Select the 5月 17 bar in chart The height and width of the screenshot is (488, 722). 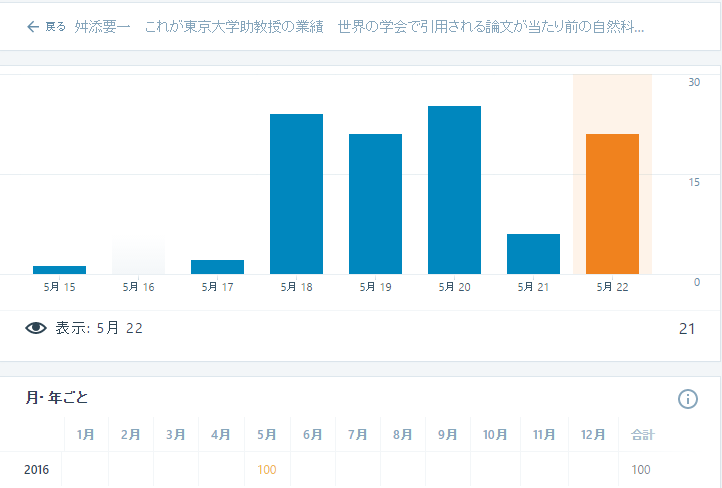[217, 267]
